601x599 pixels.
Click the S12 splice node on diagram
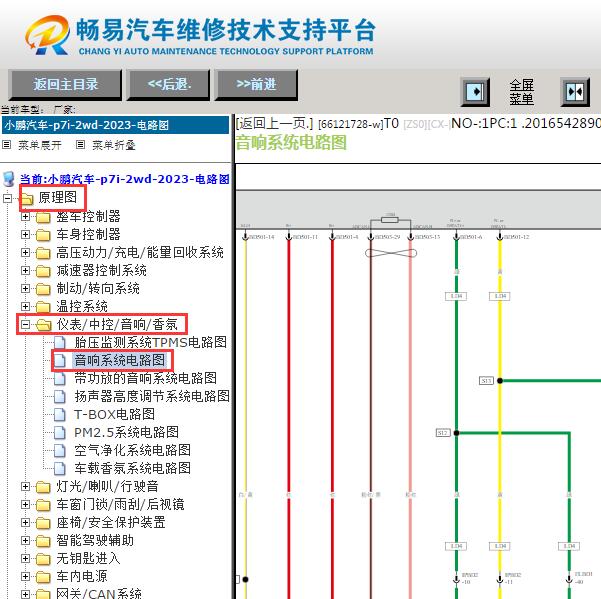(x=456, y=433)
